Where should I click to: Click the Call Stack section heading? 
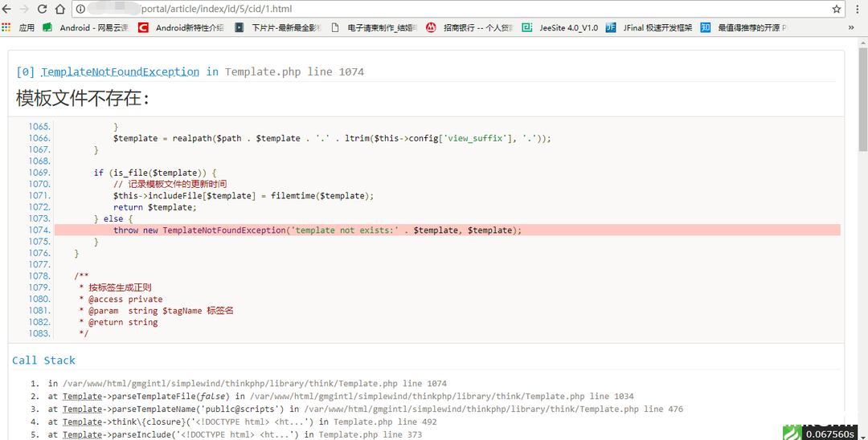43,361
